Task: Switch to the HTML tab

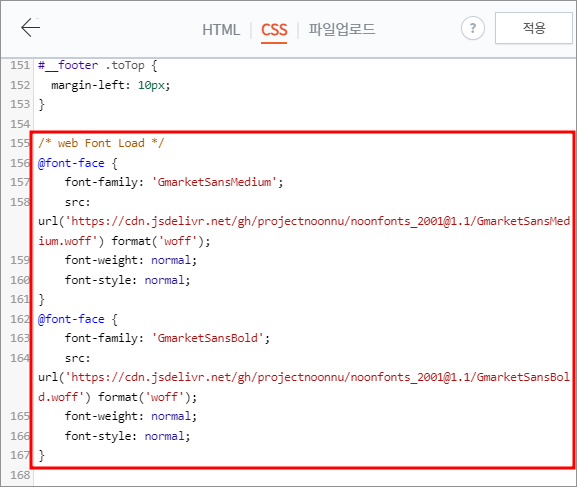Action: (x=221, y=30)
